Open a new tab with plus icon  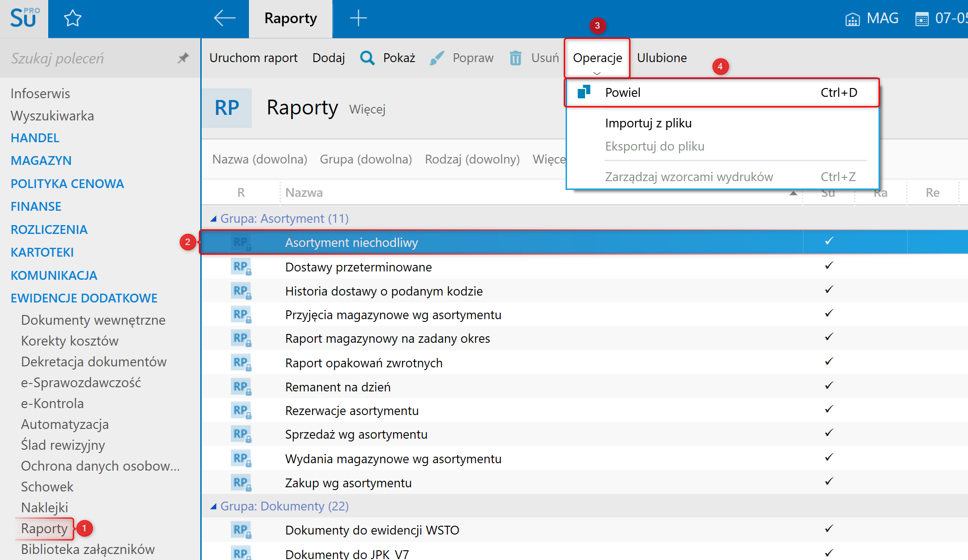tap(358, 19)
